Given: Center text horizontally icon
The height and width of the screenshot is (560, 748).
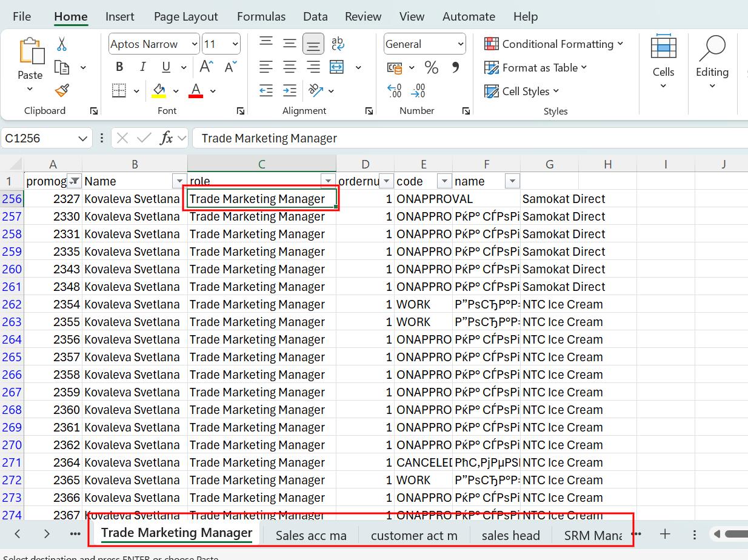Looking at the screenshot, I should [290, 67].
